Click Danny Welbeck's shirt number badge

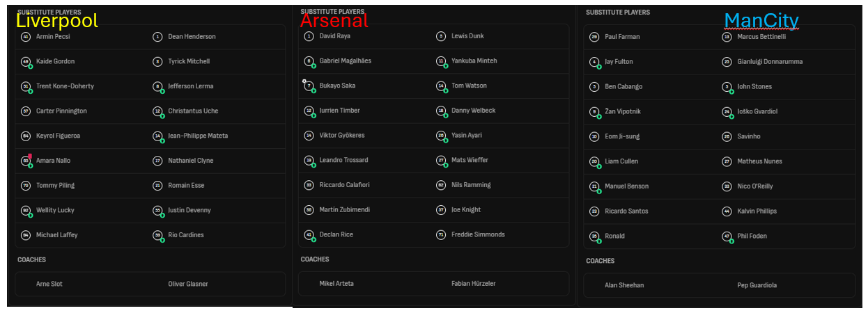coord(441,111)
